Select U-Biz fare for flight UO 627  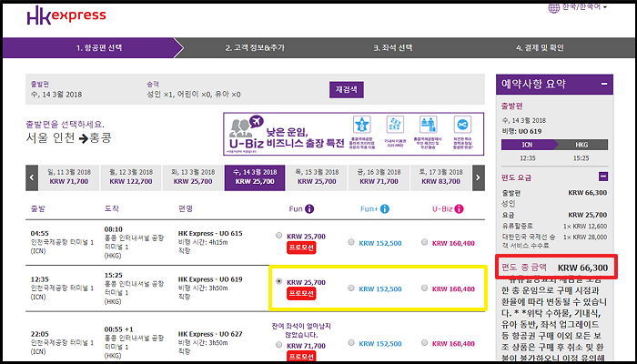[x=425, y=341]
